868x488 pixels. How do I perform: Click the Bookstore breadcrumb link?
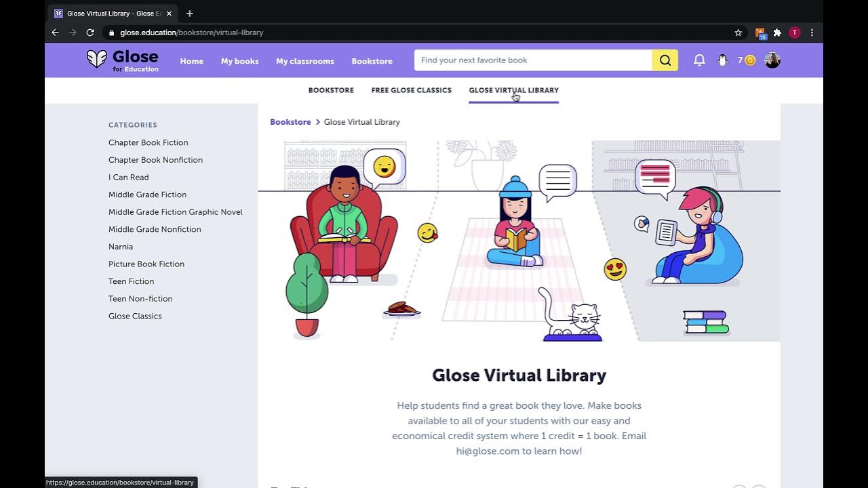click(290, 122)
